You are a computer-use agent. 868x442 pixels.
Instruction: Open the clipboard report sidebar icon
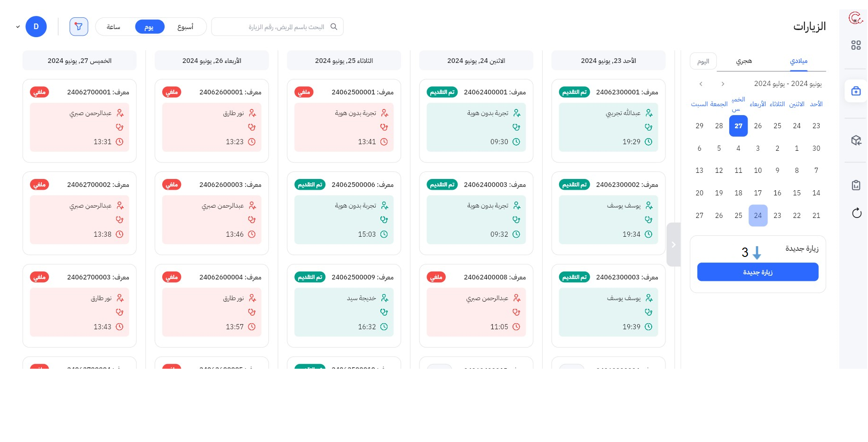click(856, 185)
